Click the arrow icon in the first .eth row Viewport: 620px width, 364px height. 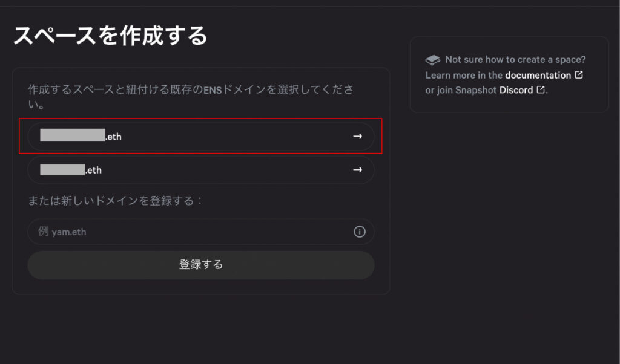[x=357, y=136]
